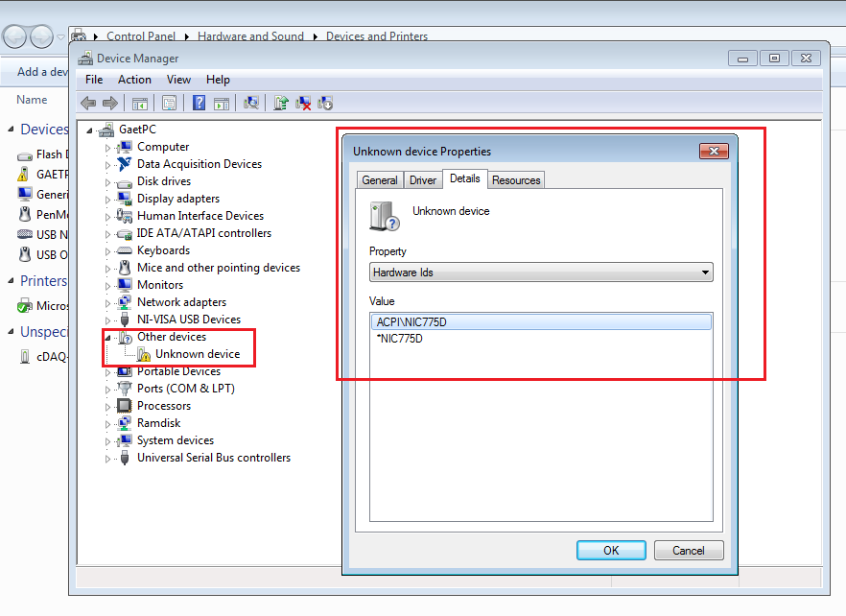Open the Property dropdown showing Hardware Ids
Screen dimensions: 846x616
(541, 272)
